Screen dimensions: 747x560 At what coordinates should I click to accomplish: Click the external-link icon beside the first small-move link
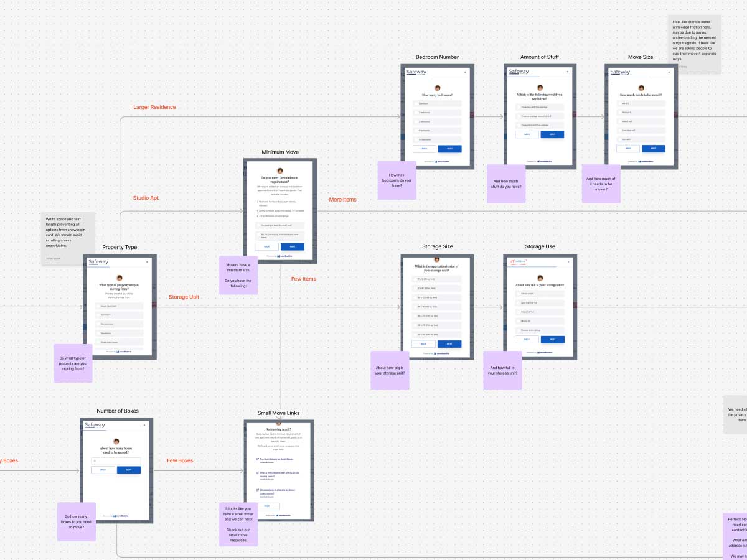point(258,459)
